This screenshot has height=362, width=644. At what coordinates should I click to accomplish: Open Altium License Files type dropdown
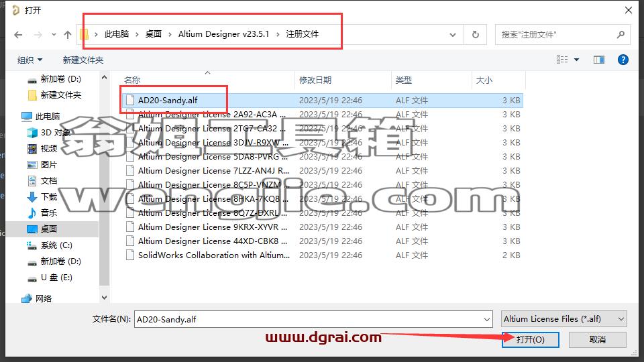[x=564, y=319]
